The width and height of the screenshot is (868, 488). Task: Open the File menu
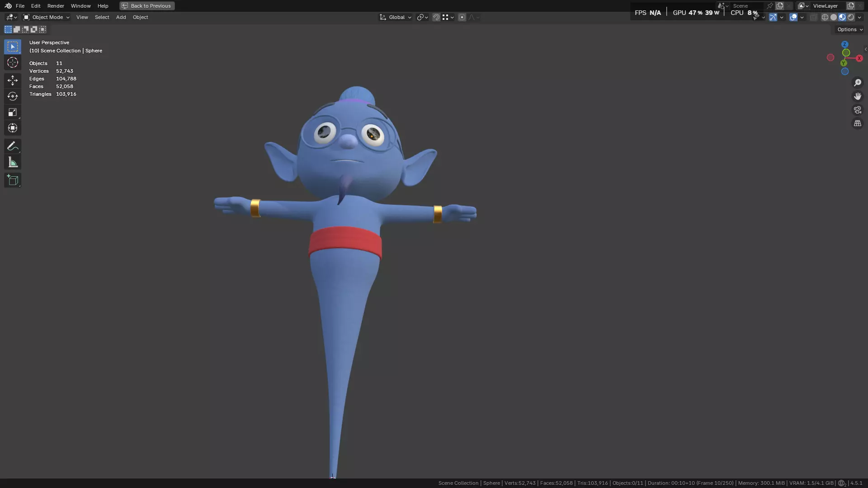tap(20, 6)
